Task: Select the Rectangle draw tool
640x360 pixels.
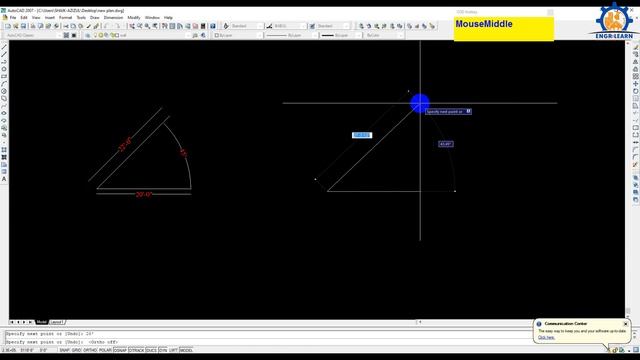Action: click(4, 76)
